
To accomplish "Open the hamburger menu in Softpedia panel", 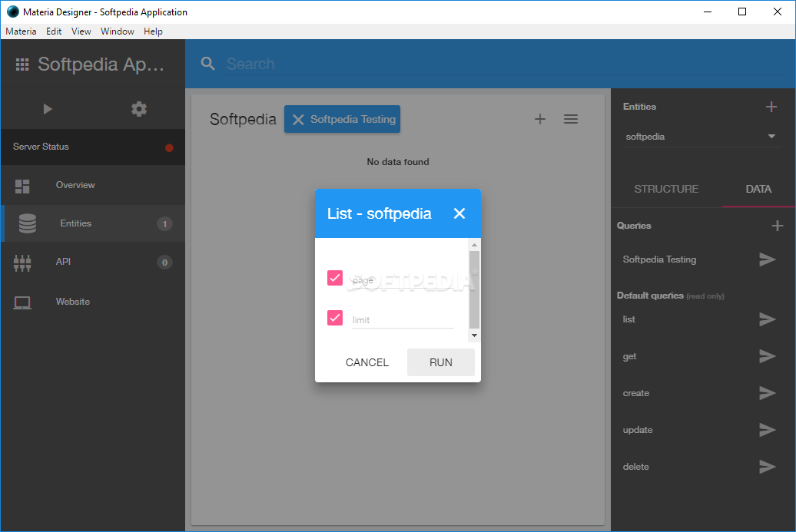I will [571, 119].
